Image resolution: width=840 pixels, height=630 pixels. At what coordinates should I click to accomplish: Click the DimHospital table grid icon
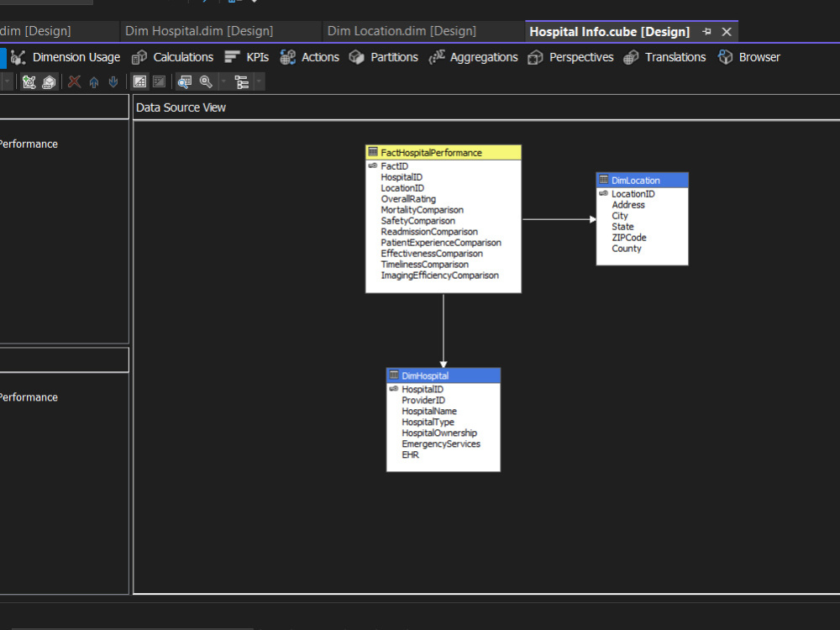[x=394, y=375]
